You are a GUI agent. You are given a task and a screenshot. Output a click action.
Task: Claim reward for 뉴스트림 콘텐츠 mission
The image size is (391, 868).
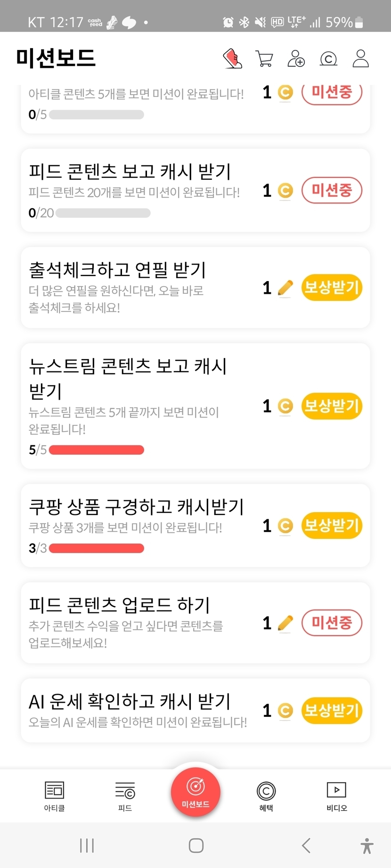point(332,406)
